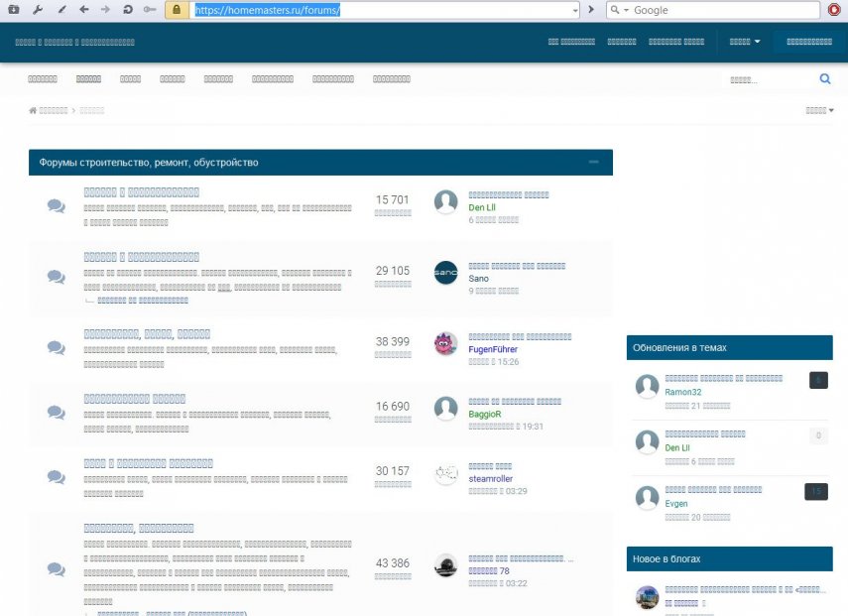Open the dropdown menu in the dark header
848x616 pixels.
point(745,42)
